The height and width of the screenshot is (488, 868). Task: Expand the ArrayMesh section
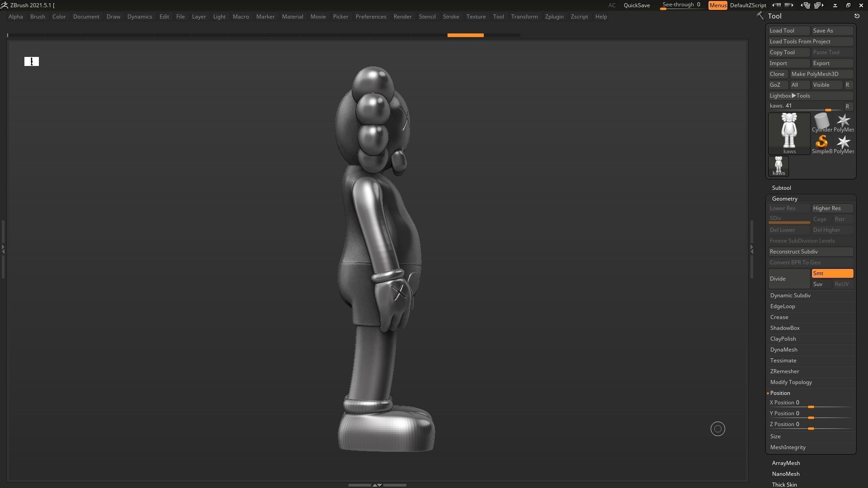click(786, 463)
